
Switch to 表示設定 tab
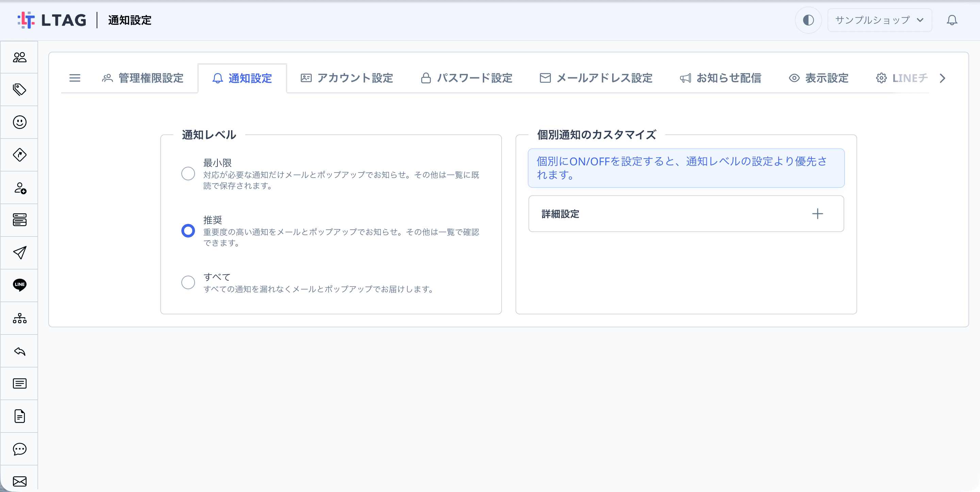click(x=818, y=78)
